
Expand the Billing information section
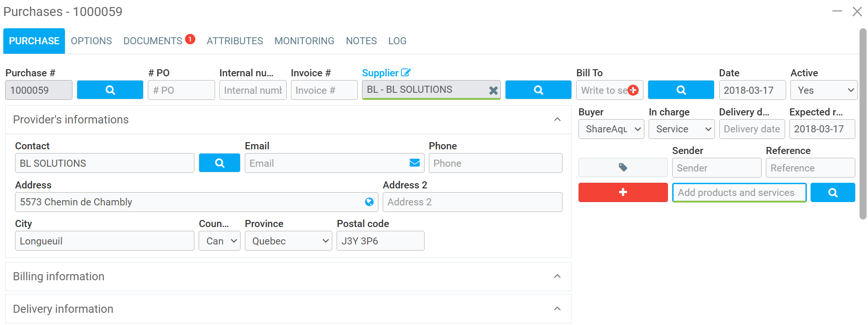[557, 276]
